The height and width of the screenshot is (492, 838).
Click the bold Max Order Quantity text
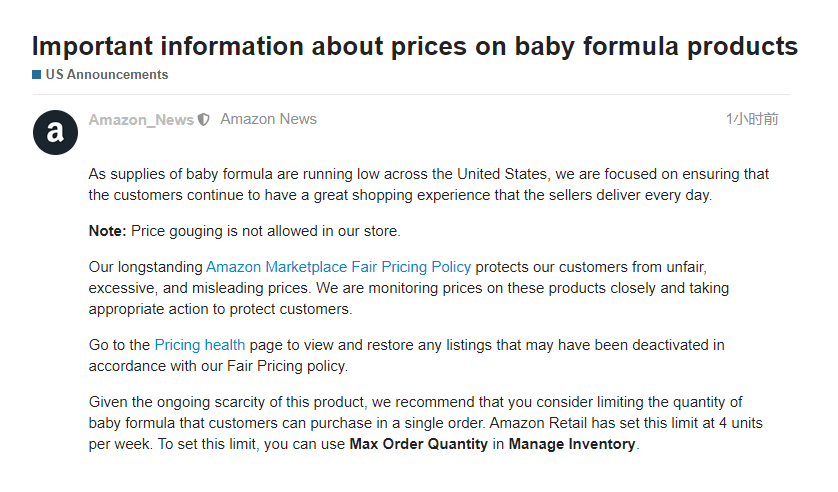tap(418, 444)
